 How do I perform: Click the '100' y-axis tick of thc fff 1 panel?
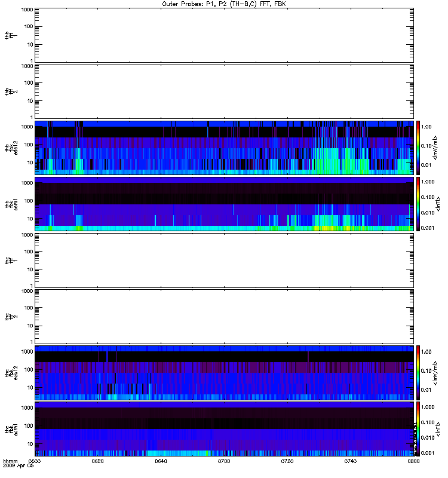point(29,252)
